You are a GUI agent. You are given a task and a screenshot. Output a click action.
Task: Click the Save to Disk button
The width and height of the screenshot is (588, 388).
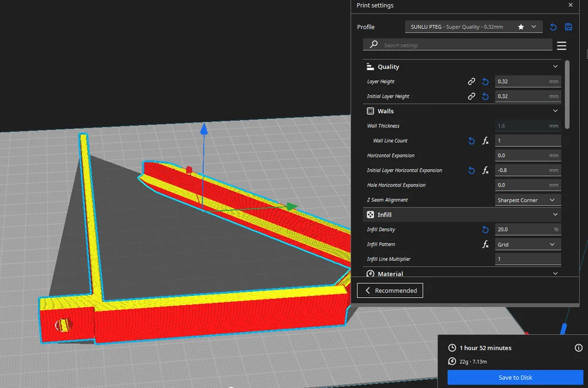(x=515, y=378)
